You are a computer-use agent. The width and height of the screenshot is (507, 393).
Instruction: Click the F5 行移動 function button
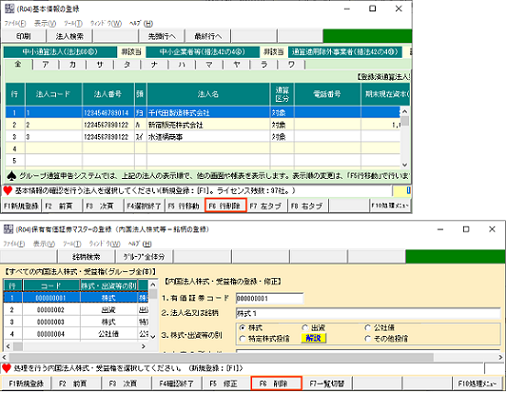[184, 206]
